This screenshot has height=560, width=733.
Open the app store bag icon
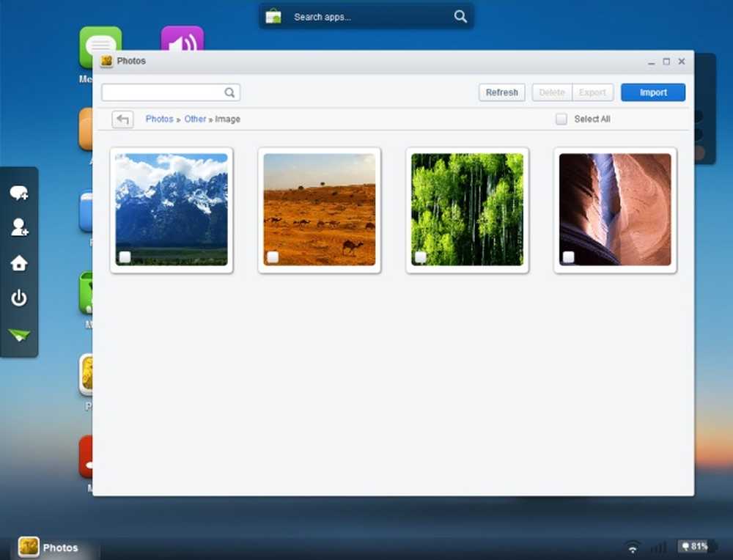pyautogui.click(x=273, y=17)
